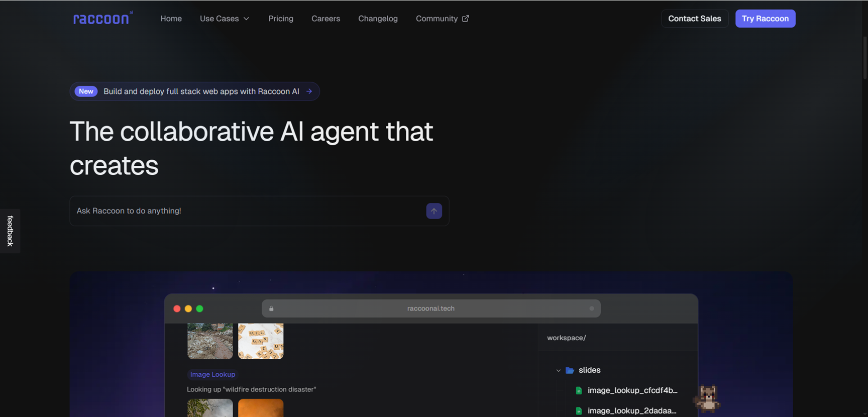Image resolution: width=868 pixels, height=417 pixels.
Task: Collapse the slides folder chevron
Action: (x=558, y=371)
